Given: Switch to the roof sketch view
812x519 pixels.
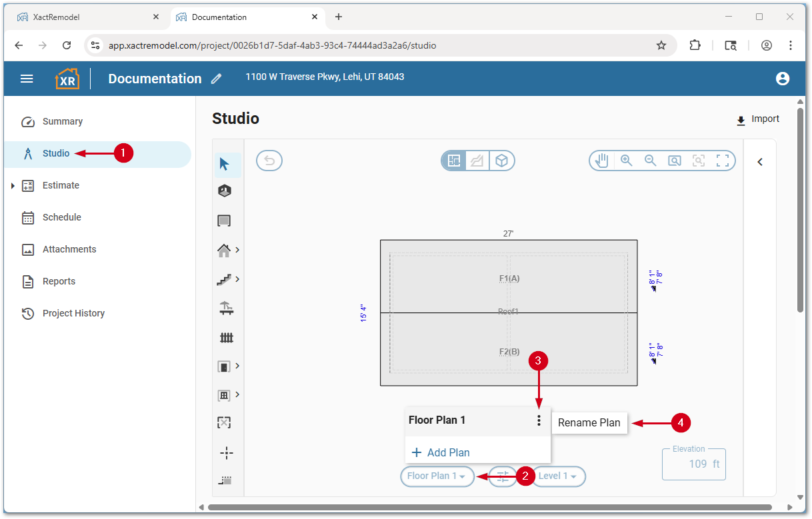Looking at the screenshot, I should pyautogui.click(x=477, y=161).
